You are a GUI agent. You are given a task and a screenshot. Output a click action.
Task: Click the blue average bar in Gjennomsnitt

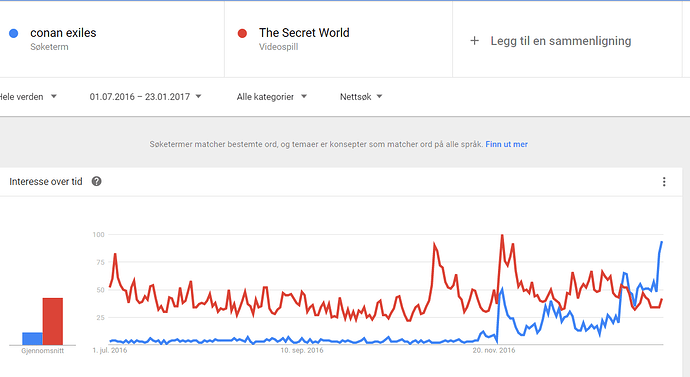[x=33, y=339]
